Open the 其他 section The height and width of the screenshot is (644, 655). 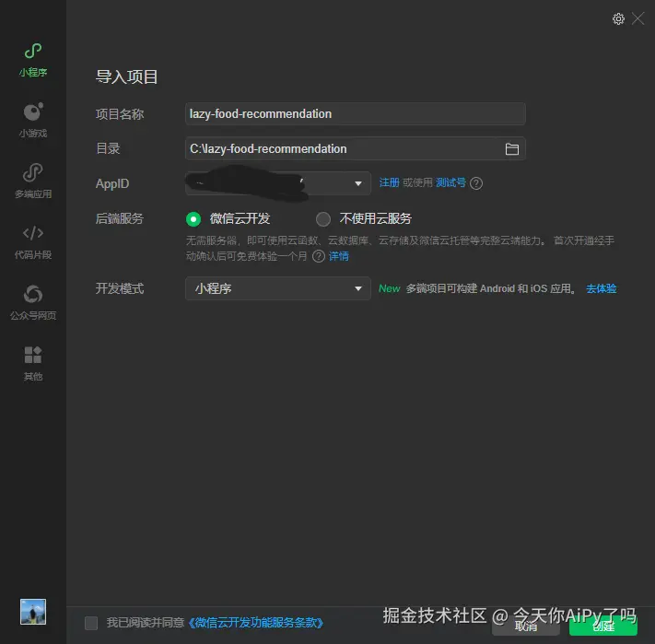point(32,363)
